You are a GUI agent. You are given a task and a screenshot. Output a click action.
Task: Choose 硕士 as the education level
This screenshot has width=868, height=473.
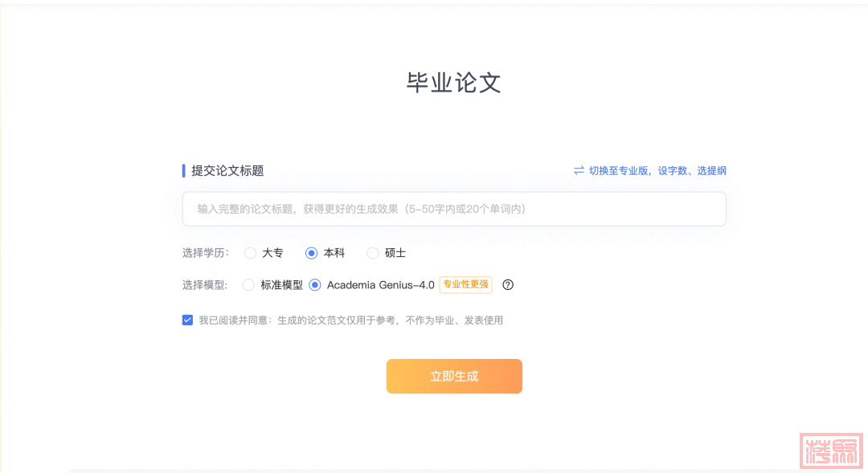pyautogui.click(x=373, y=253)
